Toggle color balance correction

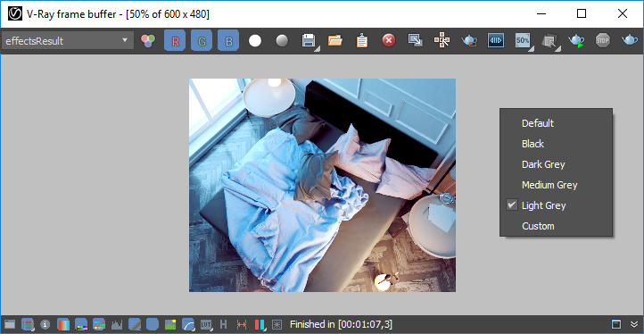pyautogui.click(x=99, y=324)
